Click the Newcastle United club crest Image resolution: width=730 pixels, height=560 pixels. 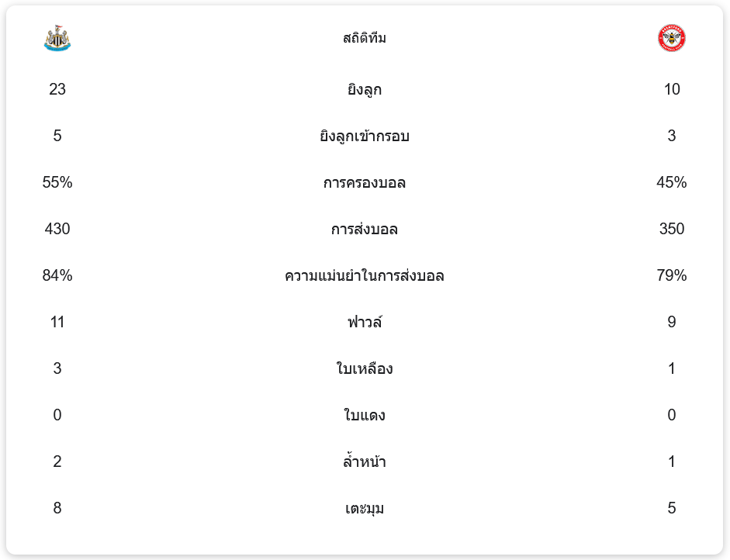click(x=57, y=38)
